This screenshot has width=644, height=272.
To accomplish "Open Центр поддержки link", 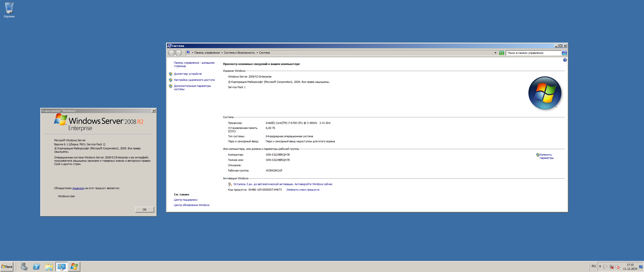I will point(185,200).
